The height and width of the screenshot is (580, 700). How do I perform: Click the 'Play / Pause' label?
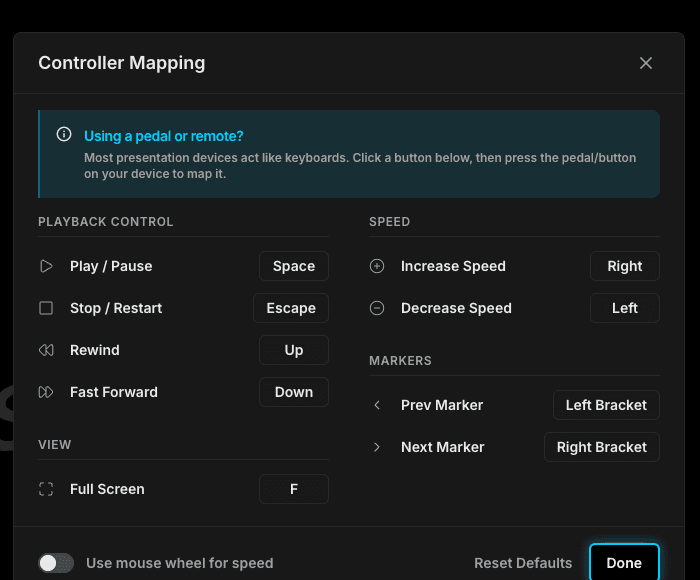click(x=111, y=266)
